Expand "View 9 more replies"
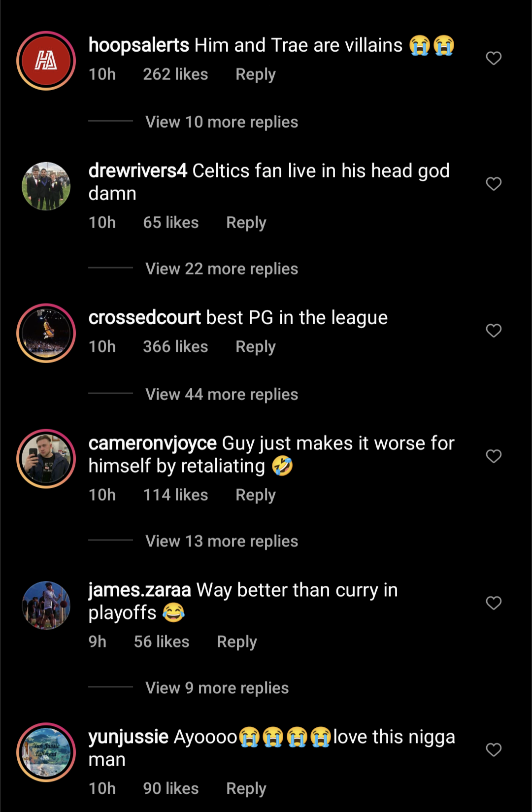532x812 pixels. pos(217,688)
